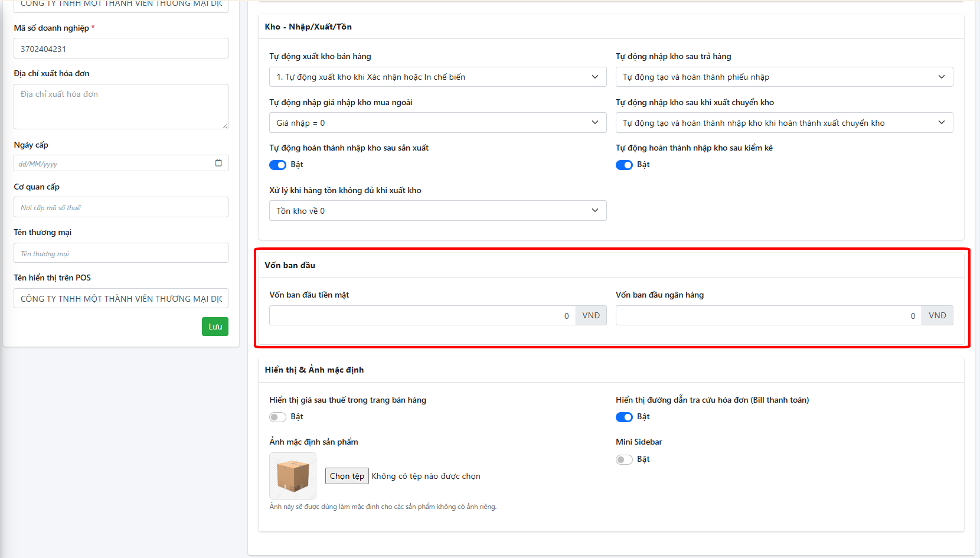Click the Cơ quan cấp input field

click(x=121, y=207)
